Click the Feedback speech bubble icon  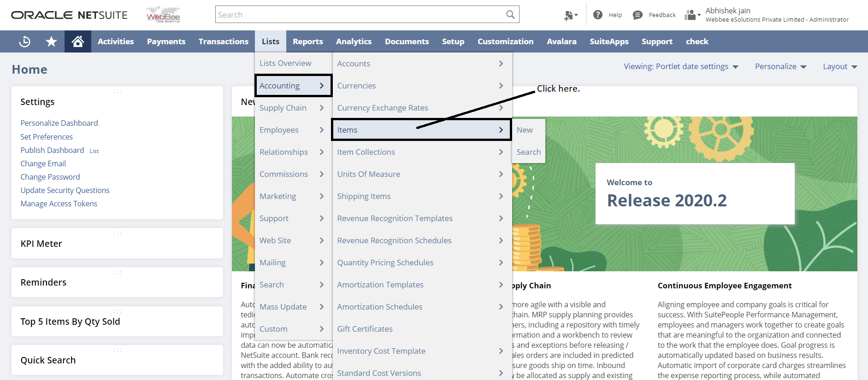pyautogui.click(x=638, y=15)
